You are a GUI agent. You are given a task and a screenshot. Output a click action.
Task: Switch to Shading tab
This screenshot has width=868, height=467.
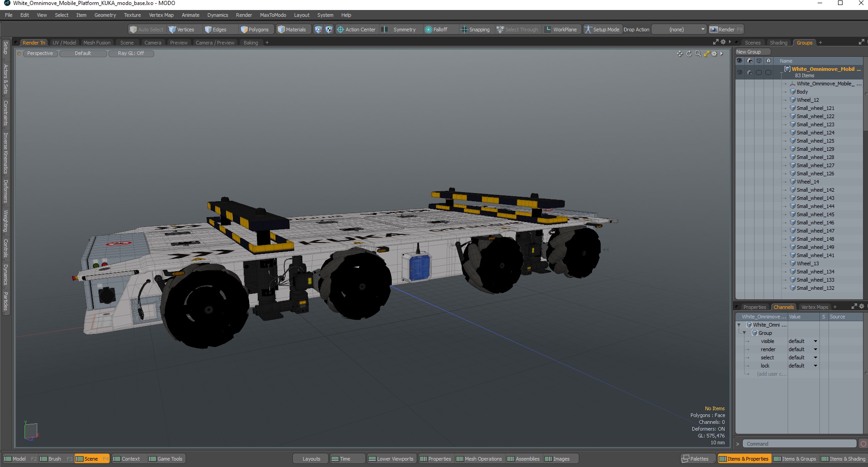tap(779, 43)
